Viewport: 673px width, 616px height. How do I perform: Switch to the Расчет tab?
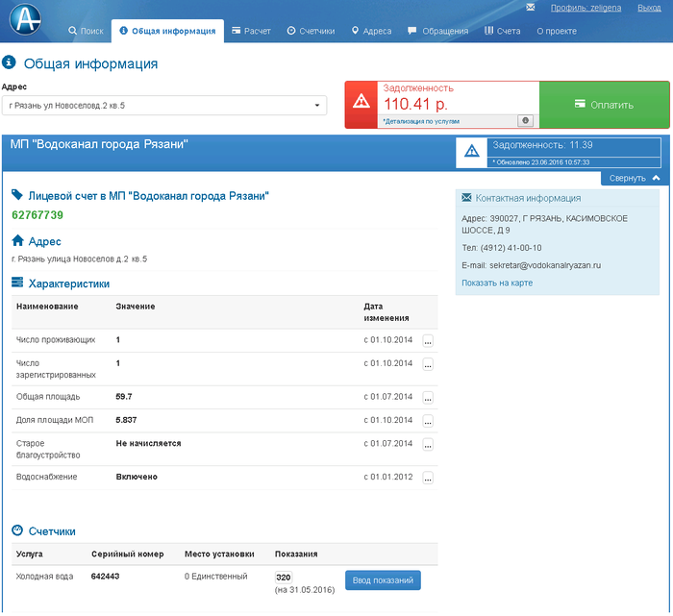251,31
